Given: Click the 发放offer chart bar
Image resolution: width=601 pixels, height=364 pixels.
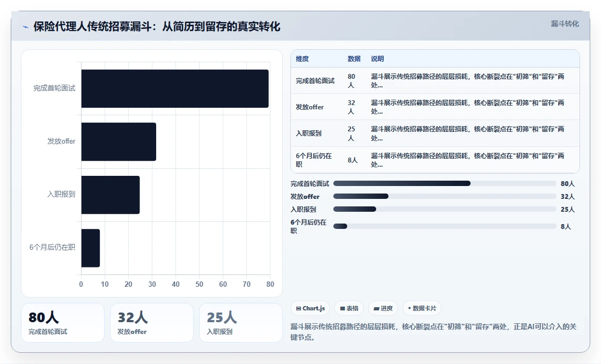Looking at the screenshot, I should [x=119, y=142].
